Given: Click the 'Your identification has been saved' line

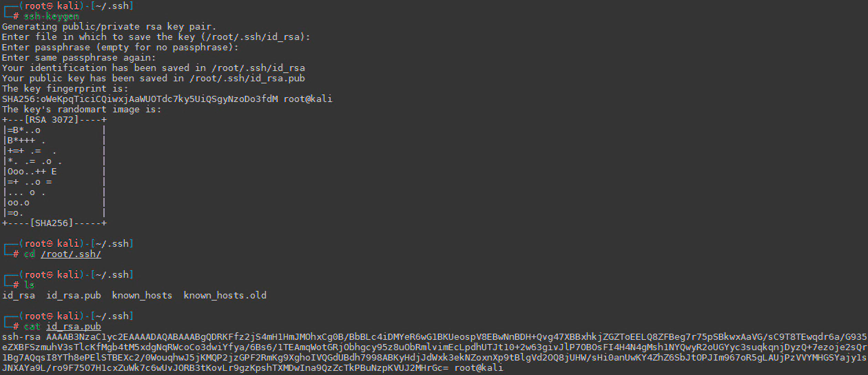Looking at the screenshot, I should point(153,68).
